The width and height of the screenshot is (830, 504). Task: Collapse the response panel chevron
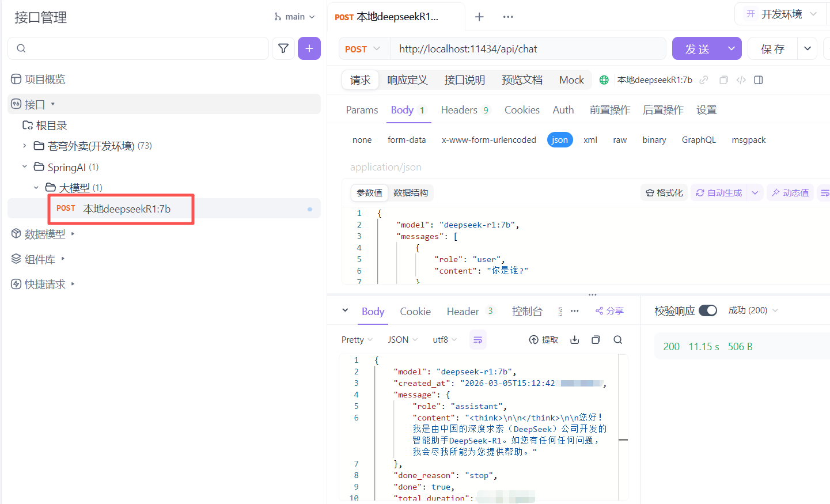[345, 310]
